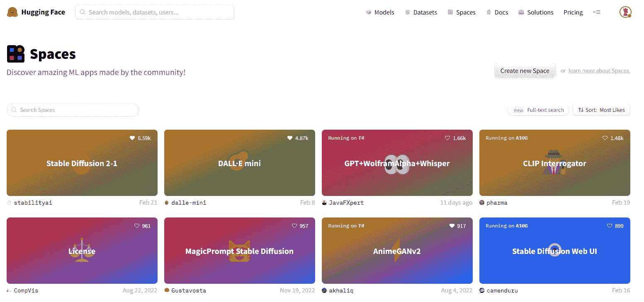Image resolution: width=644 pixels, height=302 pixels.
Task: Click the stabilityai author avatar
Action: coord(9,203)
